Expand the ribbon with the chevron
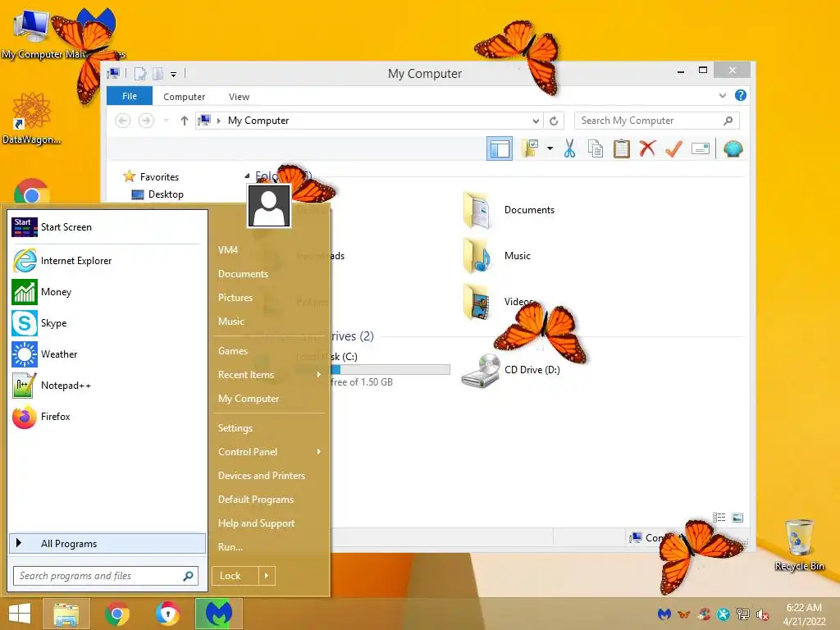Viewport: 840px width, 630px height. point(722,95)
